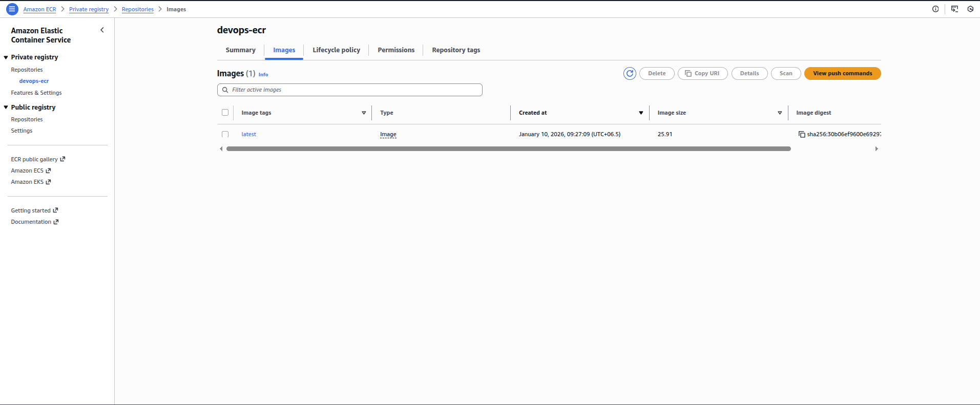Click View push commands button
The width and height of the screenshot is (980, 405).
click(842, 74)
